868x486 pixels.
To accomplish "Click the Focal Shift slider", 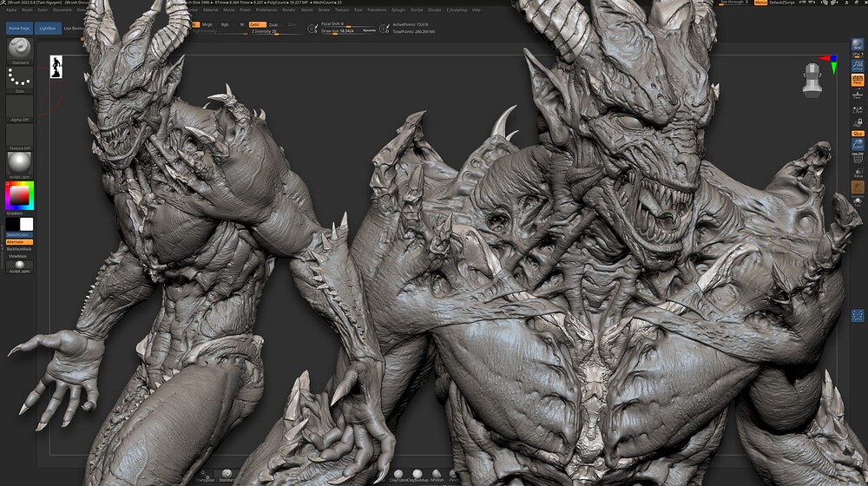I will click(348, 24).
